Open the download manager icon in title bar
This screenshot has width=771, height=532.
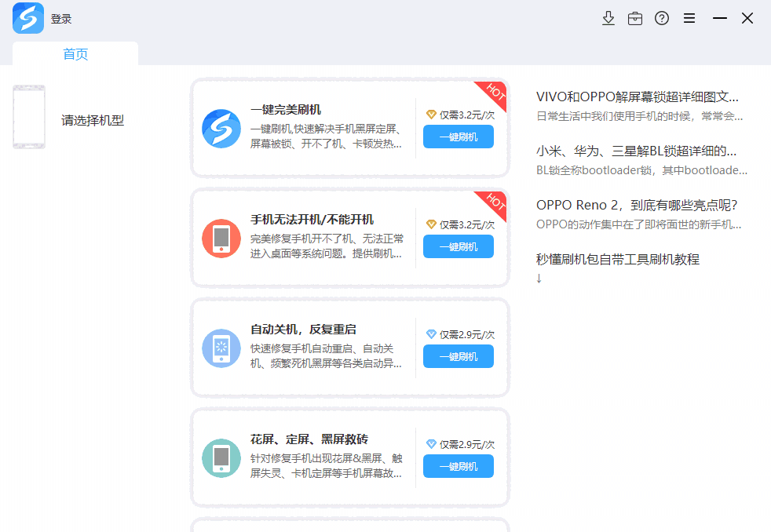[608, 17]
